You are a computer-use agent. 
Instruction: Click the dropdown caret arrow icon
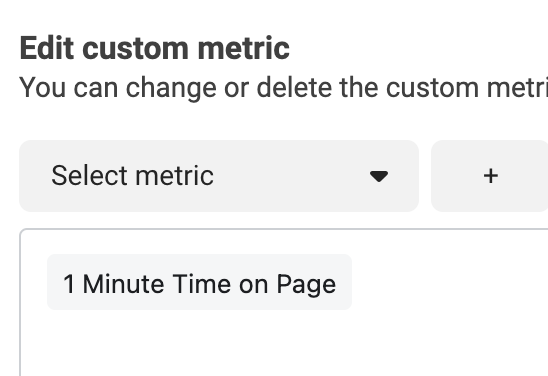379,176
